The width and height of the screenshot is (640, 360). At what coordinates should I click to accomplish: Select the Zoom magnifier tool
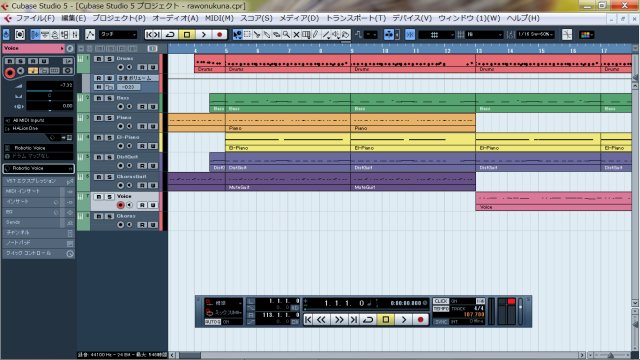(286, 35)
